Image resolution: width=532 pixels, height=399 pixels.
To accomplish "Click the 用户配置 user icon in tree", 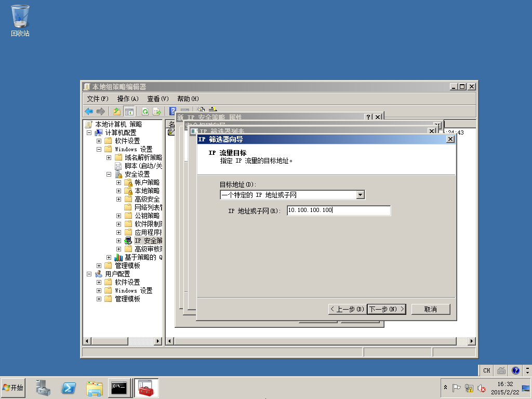I will pos(98,274).
